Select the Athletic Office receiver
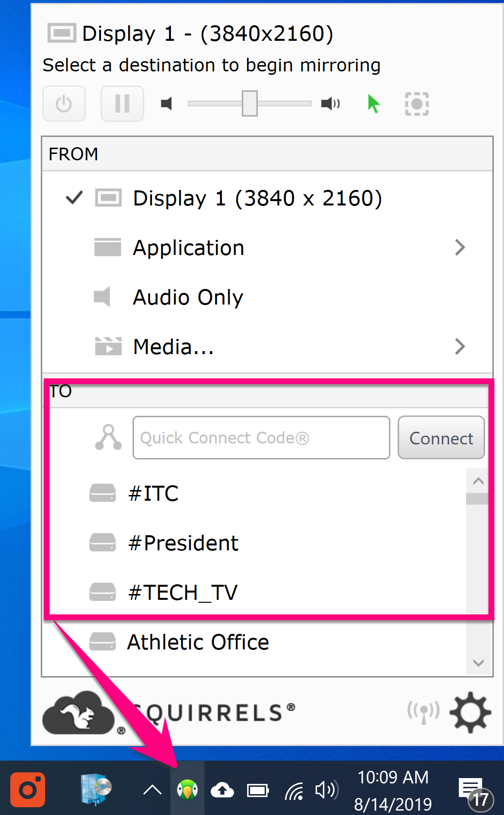 pos(198,642)
